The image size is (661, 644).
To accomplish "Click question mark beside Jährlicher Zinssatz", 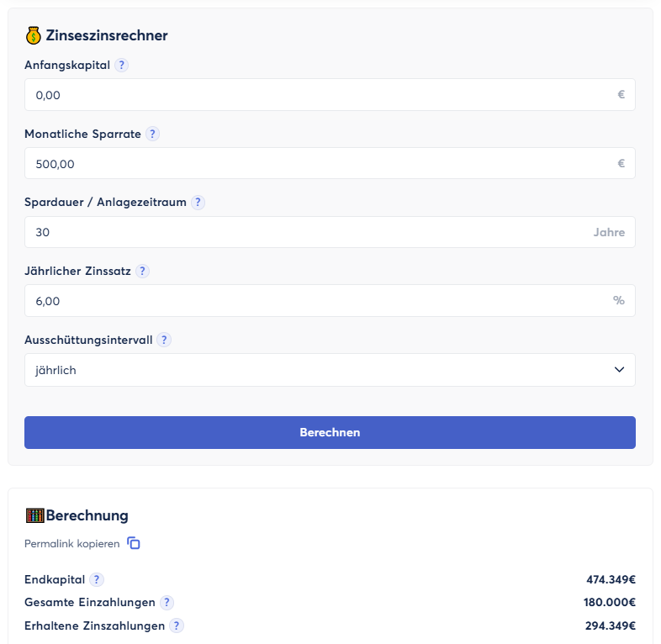I will 142,271.
